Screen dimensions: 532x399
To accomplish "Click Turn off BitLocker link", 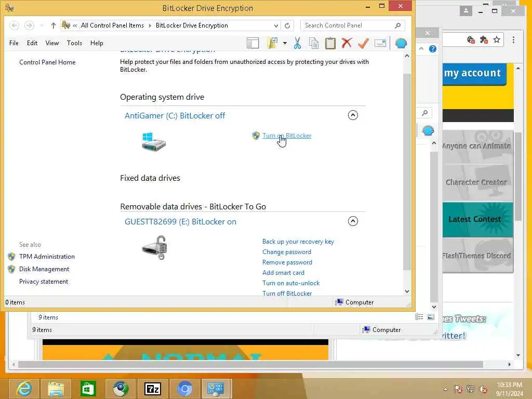I will (287, 293).
